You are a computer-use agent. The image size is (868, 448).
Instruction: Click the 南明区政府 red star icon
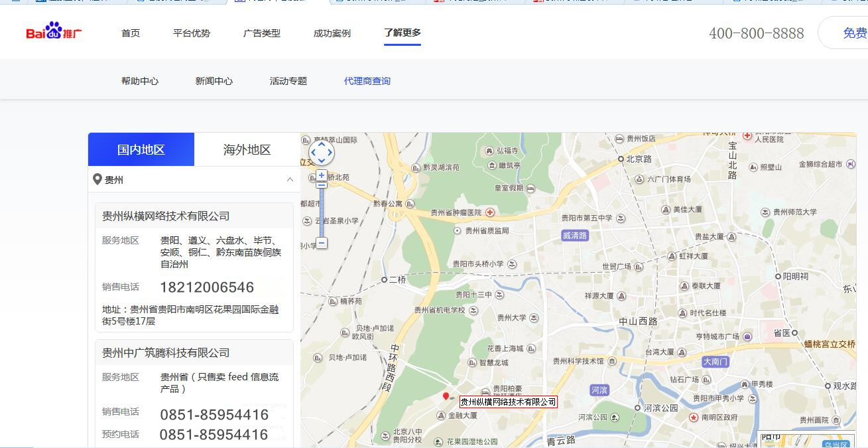[x=693, y=417]
